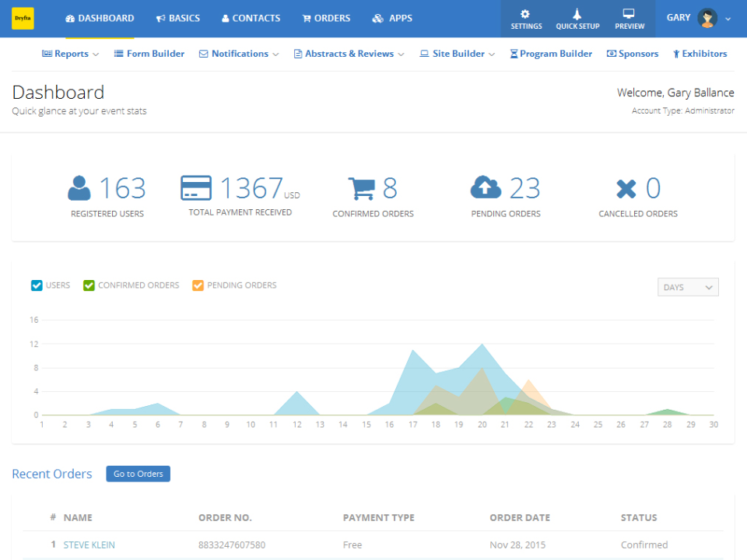Viewport: 747px width, 560px height.
Task: Switch to the ORDERS section
Action: pos(326,18)
